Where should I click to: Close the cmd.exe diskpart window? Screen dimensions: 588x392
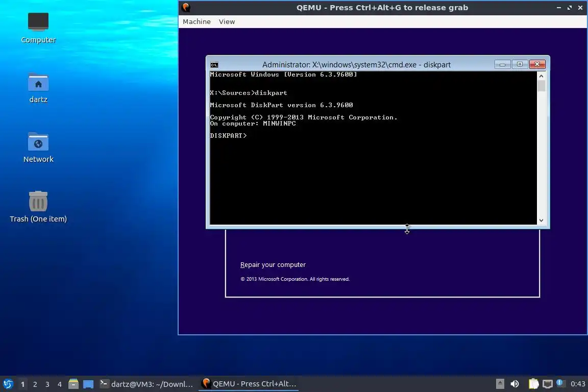(x=537, y=64)
